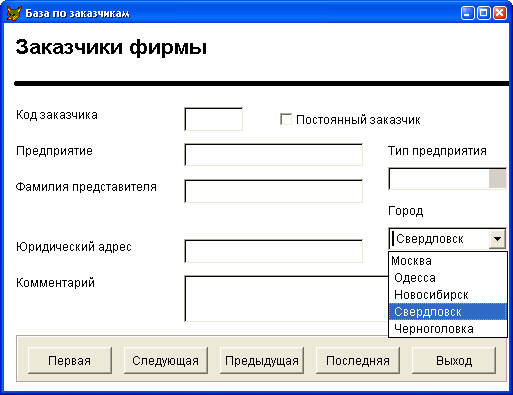Jump to last record with Последняя
This screenshot has width=513, height=395.
tap(358, 360)
